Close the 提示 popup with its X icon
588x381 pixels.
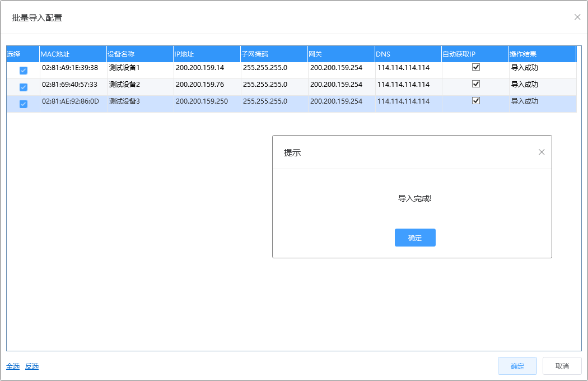pyautogui.click(x=542, y=152)
